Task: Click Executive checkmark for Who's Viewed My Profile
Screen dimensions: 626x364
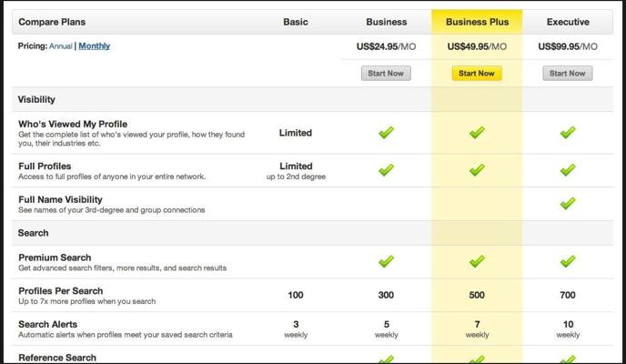Action: tap(568, 132)
